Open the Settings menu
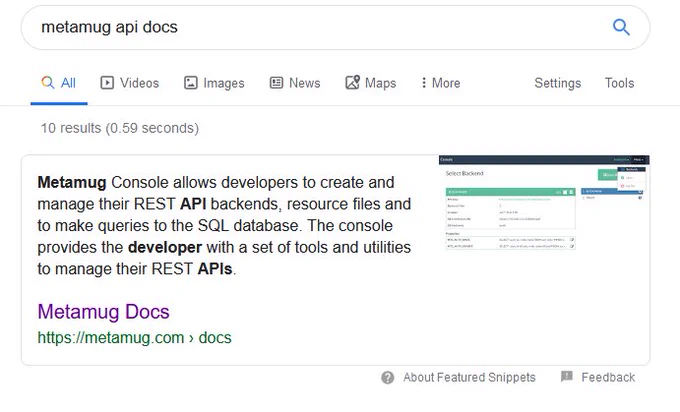Viewport: 680px width, 412px height. [557, 83]
